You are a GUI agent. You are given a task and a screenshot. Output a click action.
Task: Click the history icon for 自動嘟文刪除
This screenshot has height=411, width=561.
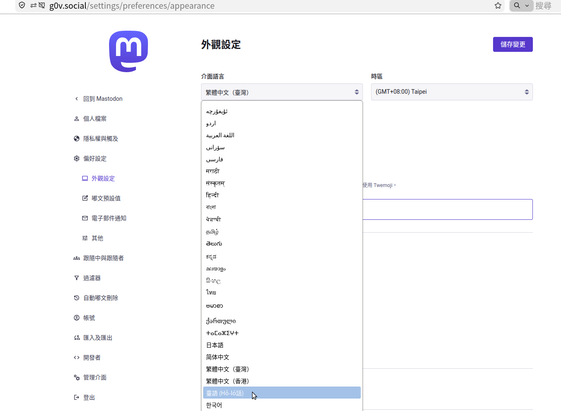tap(76, 298)
